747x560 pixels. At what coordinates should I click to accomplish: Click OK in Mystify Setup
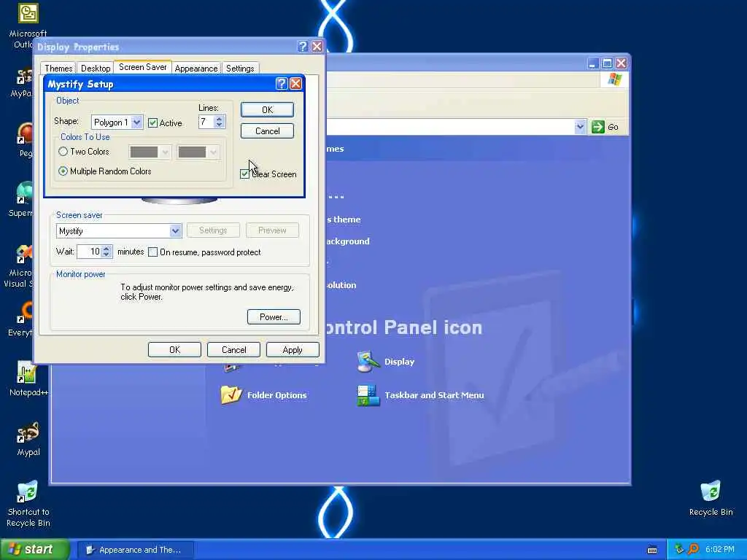point(267,109)
